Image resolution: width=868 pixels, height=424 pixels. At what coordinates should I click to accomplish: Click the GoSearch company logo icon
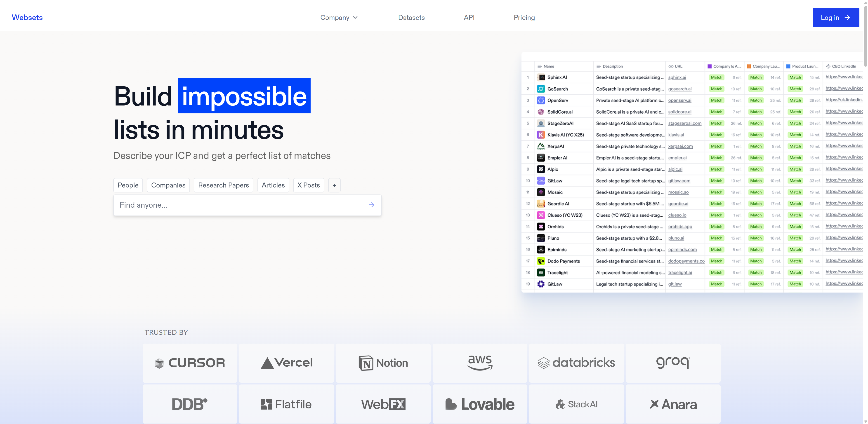point(541,89)
